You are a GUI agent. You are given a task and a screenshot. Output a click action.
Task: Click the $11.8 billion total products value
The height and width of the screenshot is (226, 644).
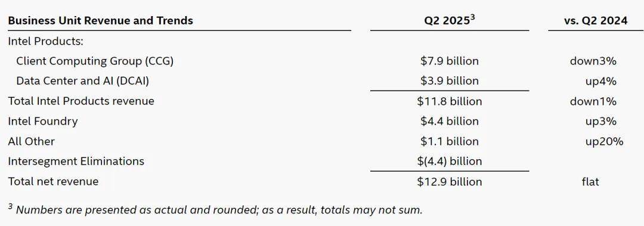450,101
